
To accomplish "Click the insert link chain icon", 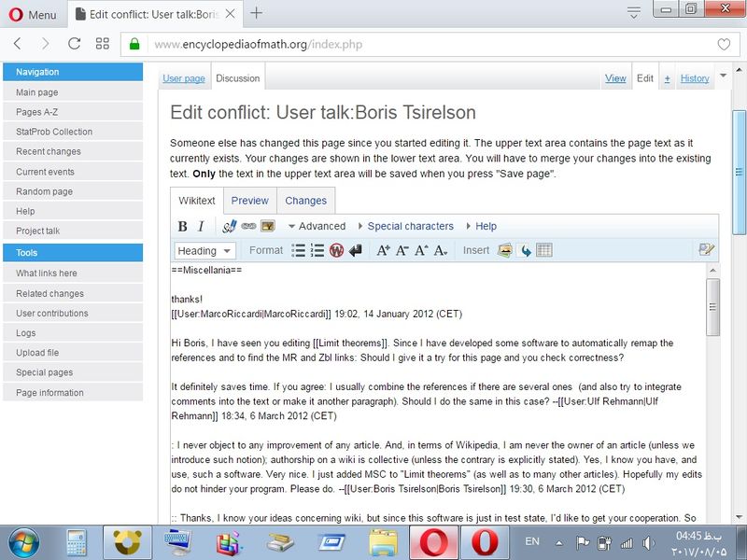I will 248,226.
